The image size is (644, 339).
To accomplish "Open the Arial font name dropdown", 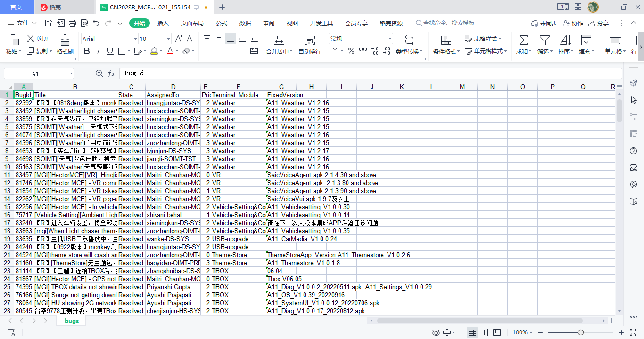I will [x=134, y=39].
